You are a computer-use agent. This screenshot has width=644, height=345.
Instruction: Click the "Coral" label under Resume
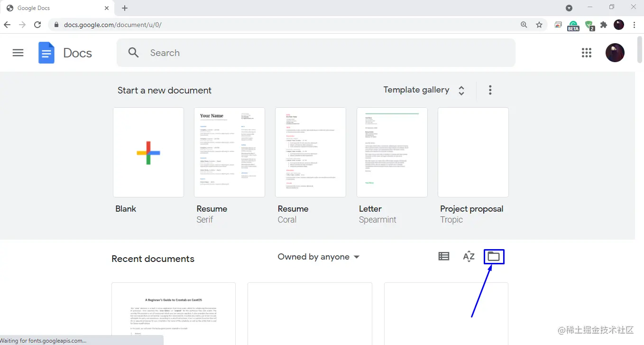(x=287, y=220)
